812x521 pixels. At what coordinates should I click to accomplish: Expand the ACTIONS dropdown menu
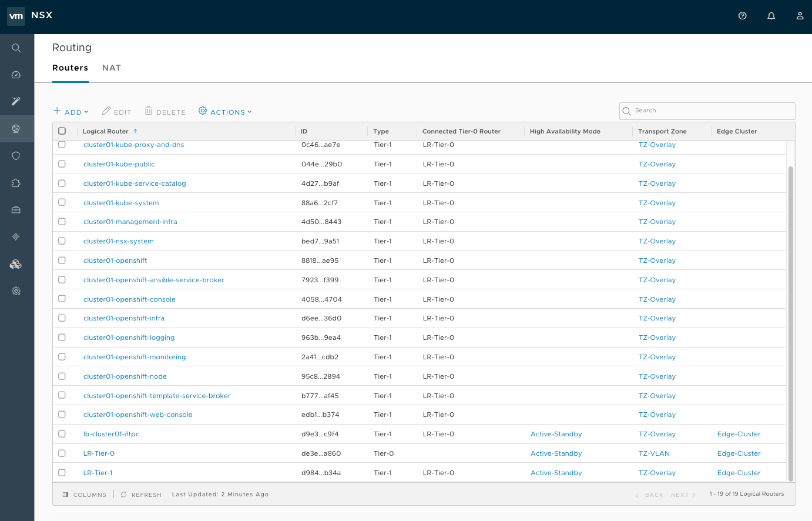click(x=225, y=112)
